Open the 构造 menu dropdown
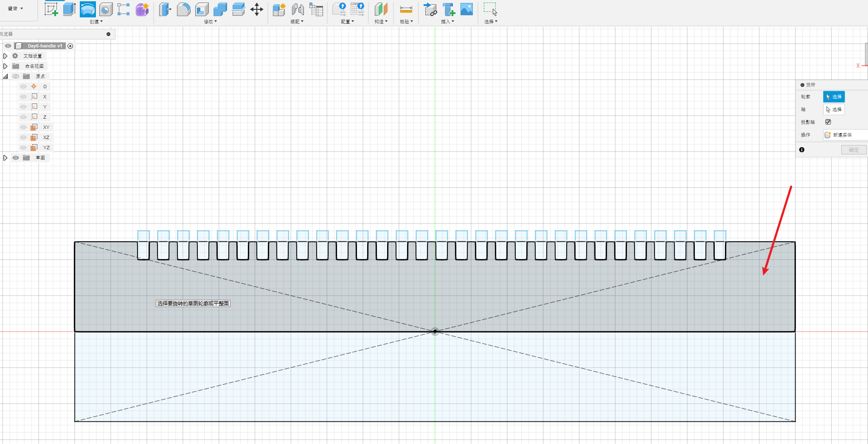Image resolution: width=868 pixels, height=444 pixels. pos(381,22)
